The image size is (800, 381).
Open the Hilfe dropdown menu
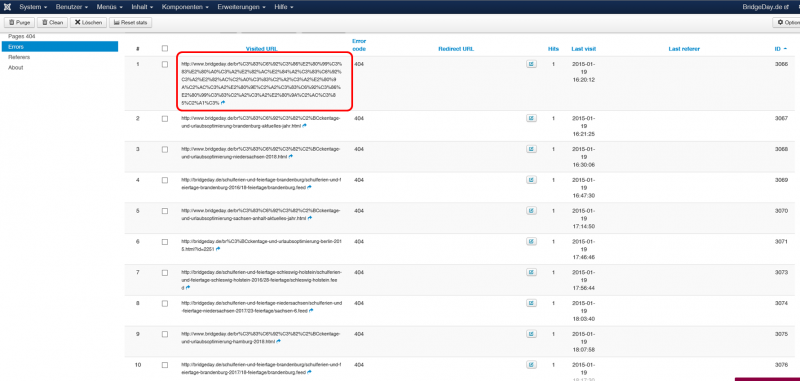pyautogui.click(x=283, y=7)
